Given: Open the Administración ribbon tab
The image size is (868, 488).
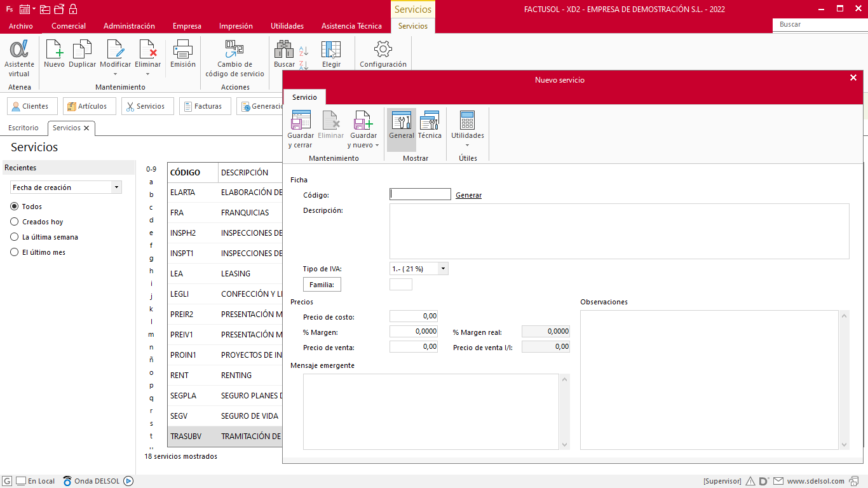Looking at the screenshot, I should pyautogui.click(x=129, y=26).
